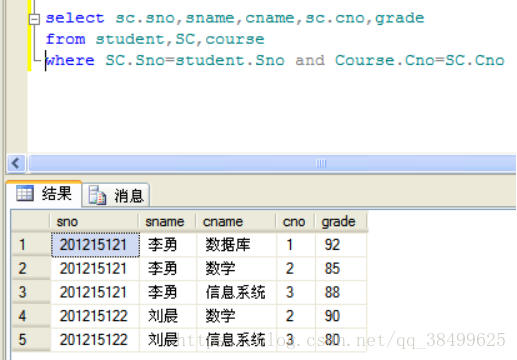Image resolution: width=517 pixels, height=360 pixels.
Task: Click the grade cell 80
Action: coord(341,339)
